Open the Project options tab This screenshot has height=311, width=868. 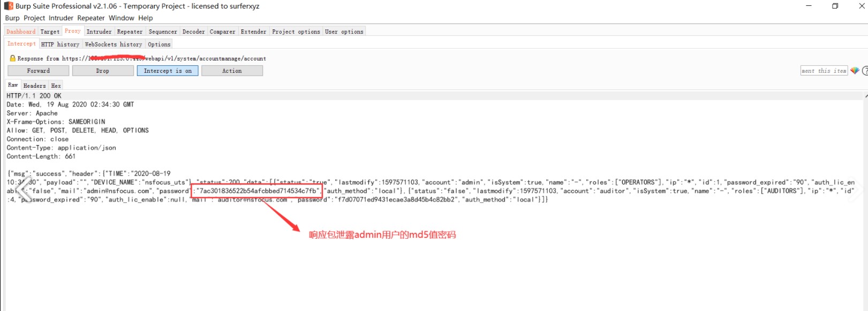click(x=296, y=32)
